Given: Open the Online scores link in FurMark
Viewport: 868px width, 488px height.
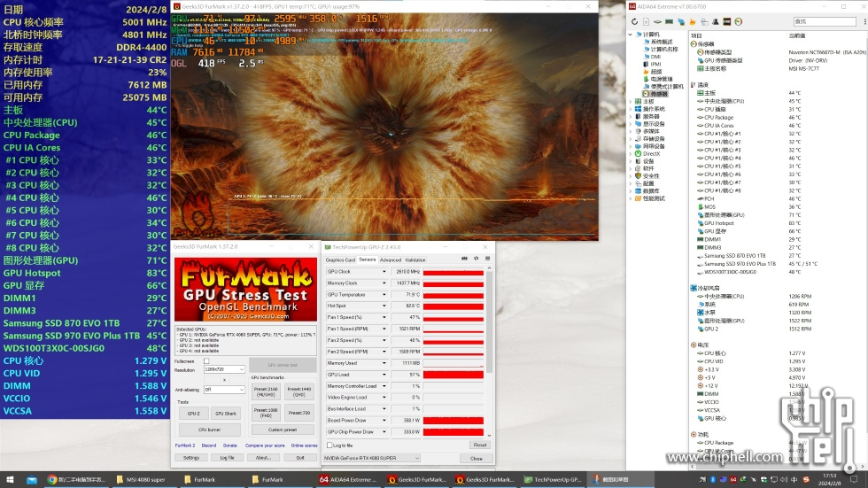Looking at the screenshot, I should pos(304,445).
